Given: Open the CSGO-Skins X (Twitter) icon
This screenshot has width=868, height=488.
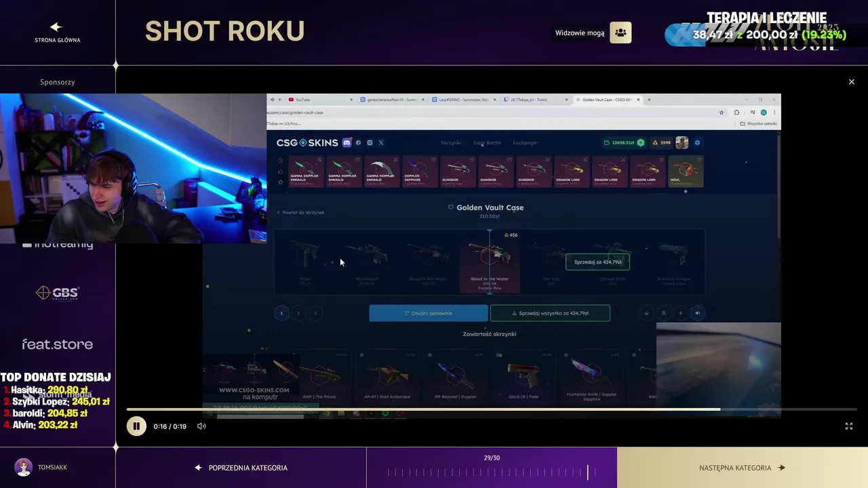Looking at the screenshot, I should click(x=381, y=143).
